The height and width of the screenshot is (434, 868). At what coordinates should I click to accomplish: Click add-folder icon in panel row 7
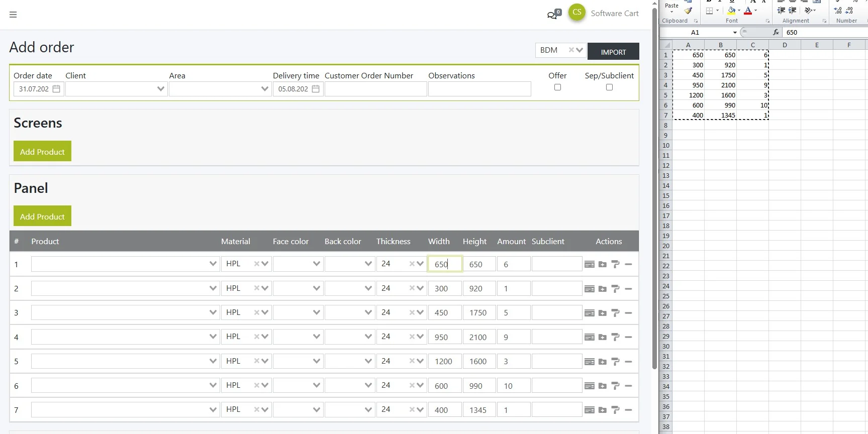[x=603, y=410]
